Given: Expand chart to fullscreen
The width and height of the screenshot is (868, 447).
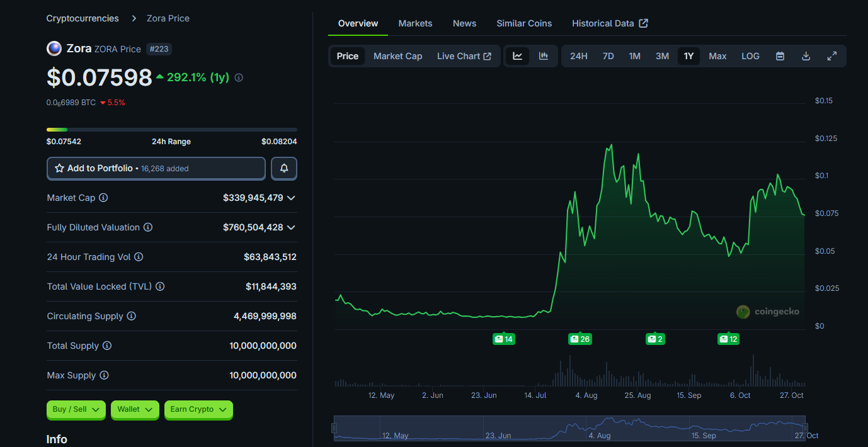Looking at the screenshot, I should [831, 56].
